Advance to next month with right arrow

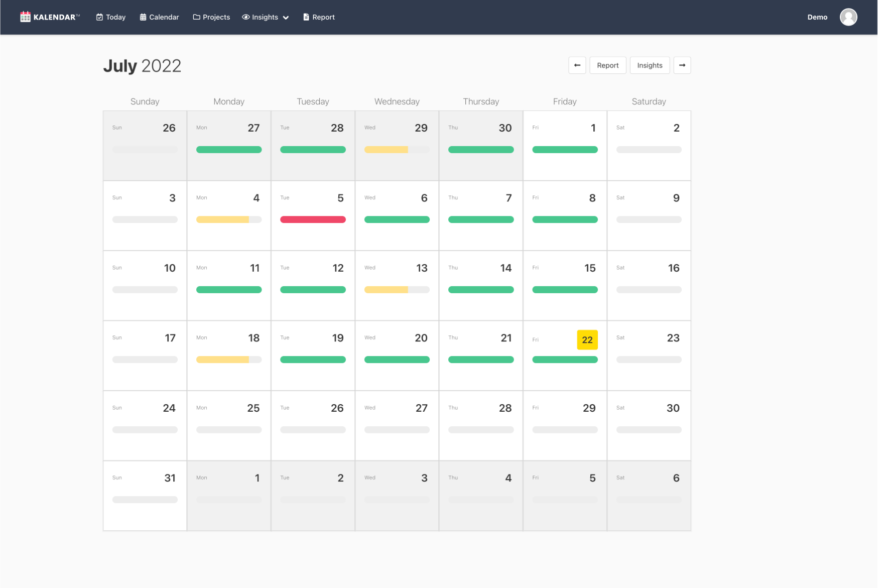point(682,65)
